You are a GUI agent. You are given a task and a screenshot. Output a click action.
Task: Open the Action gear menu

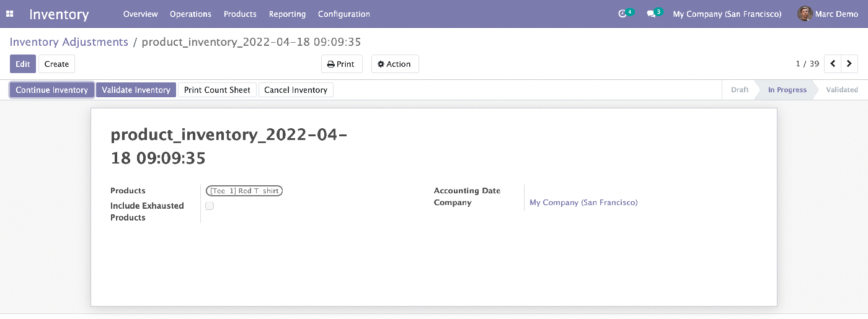coord(395,64)
